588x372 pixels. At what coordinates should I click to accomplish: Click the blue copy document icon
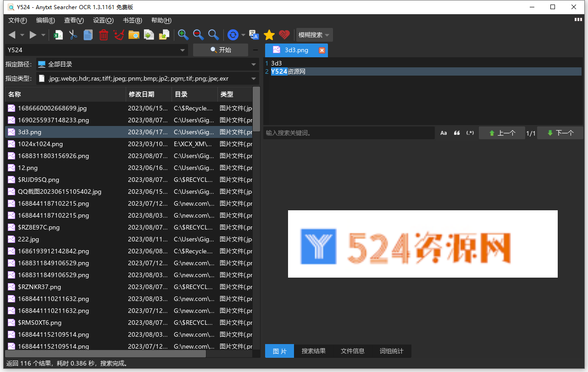click(88, 35)
